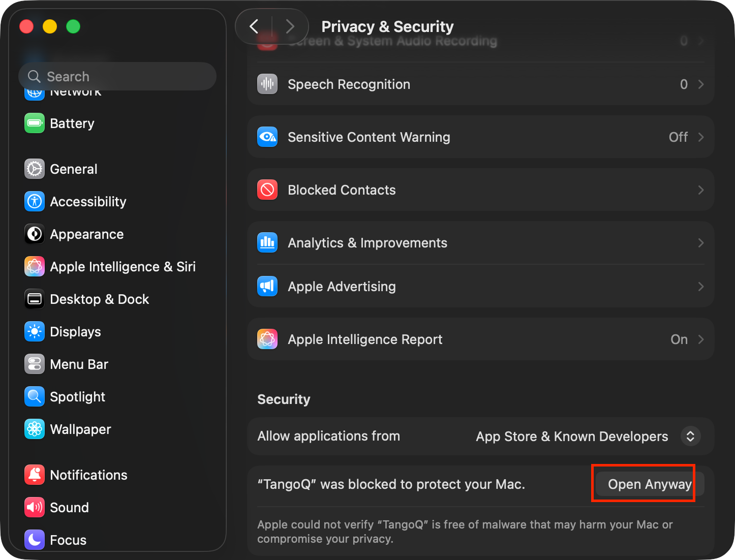Open the Focus moon icon
The height and width of the screenshot is (560, 735).
point(35,540)
